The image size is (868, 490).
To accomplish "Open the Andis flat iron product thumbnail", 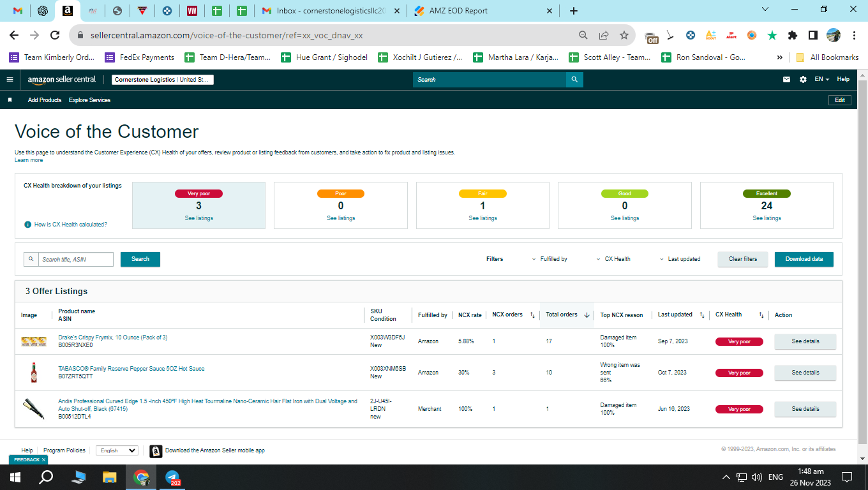I will coord(34,409).
